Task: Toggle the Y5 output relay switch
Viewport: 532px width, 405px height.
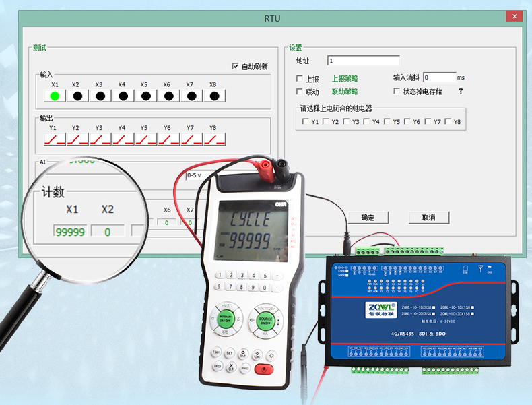Action: tap(145, 139)
